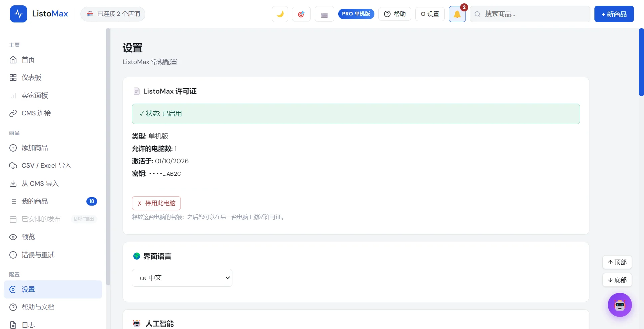This screenshot has height=329, width=644.
Task: Click the 18 badge next to 我的商品
Action: (x=92, y=201)
